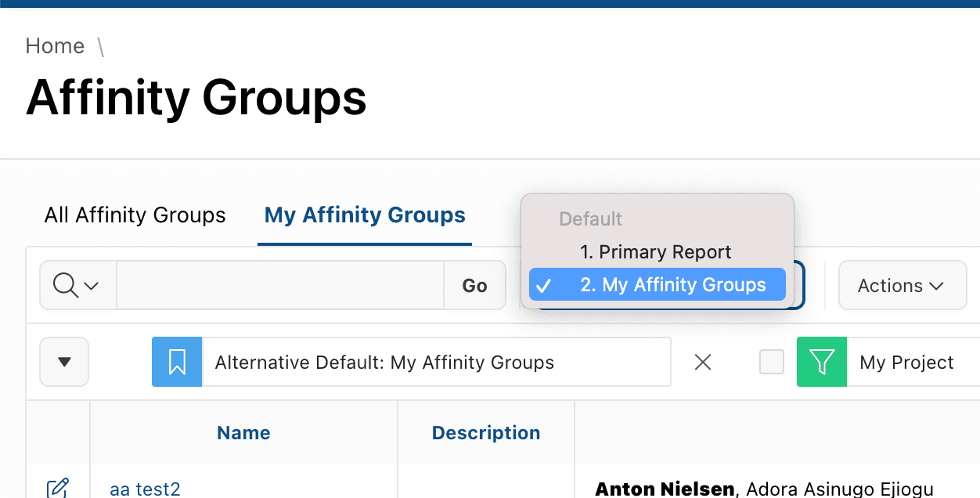Viewport: 980px width, 498px height.
Task: Open the Actions dropdown
Action: click(902, 285)
